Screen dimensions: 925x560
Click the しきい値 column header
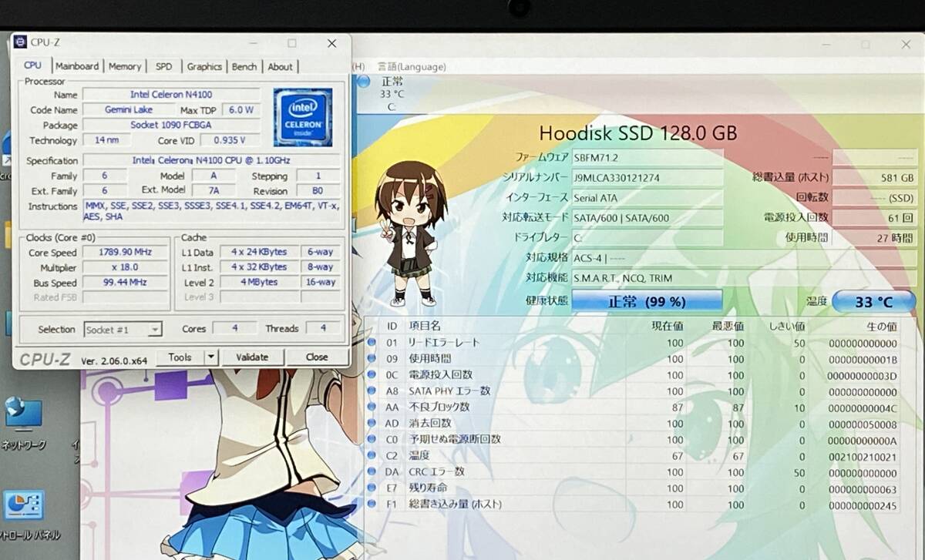pyautogui.click(x=788, y=327)
